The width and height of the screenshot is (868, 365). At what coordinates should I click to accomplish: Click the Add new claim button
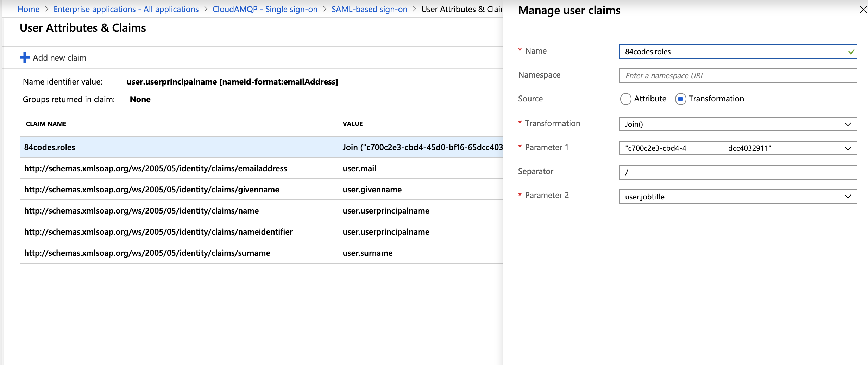click(53, 57)
